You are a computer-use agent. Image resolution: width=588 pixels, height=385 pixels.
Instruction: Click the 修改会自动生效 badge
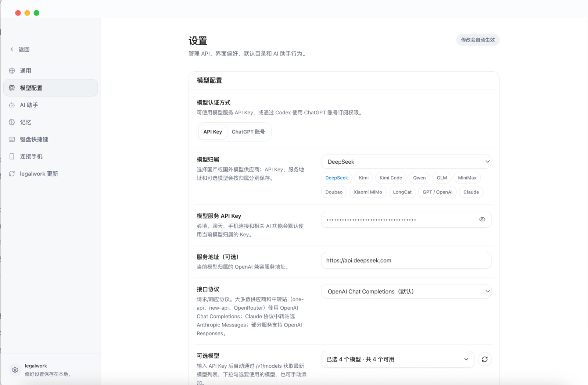[x=478, y=40]
